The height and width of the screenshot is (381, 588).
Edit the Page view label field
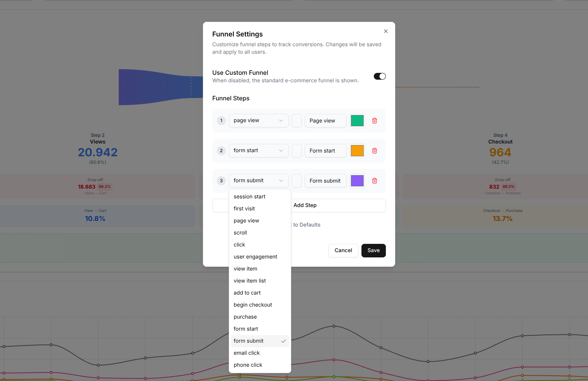click(325, 120)
